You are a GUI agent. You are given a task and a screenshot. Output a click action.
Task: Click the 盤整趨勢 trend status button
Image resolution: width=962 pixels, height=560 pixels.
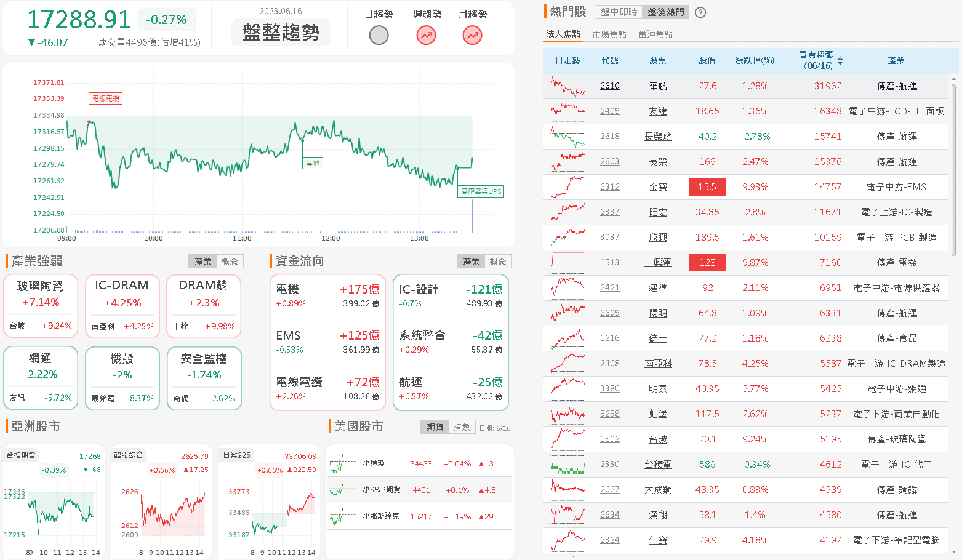[x=281, y=32]
